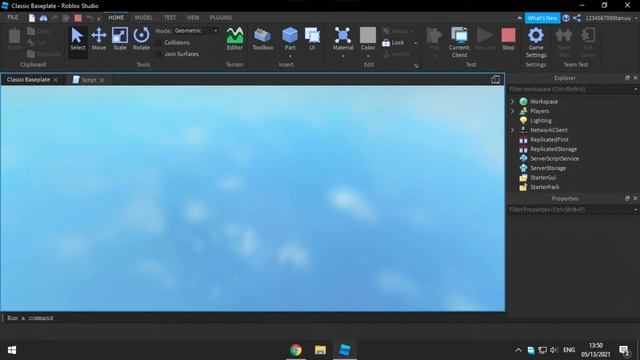Pick the Rotate tool
640x360 pixels.
pos(141,39)
